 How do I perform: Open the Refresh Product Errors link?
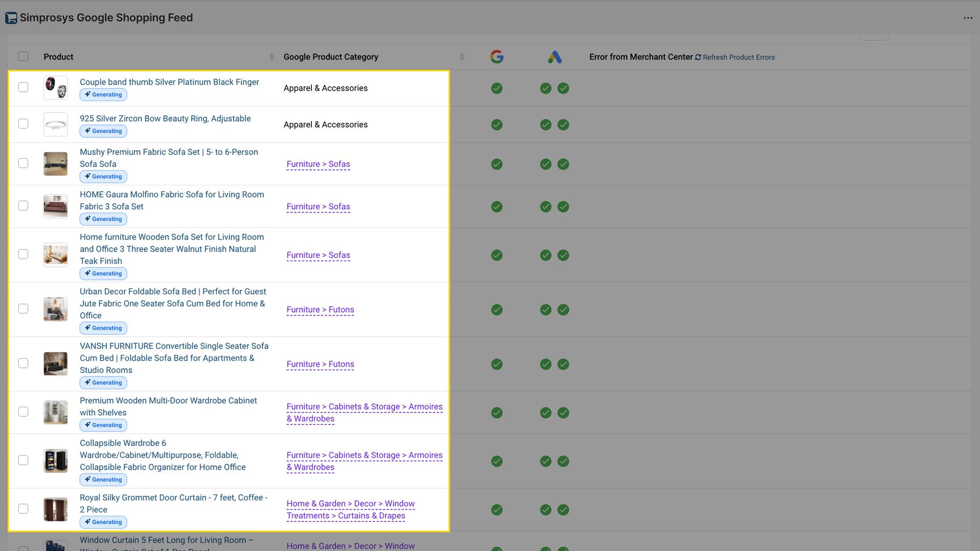point(739,57)
